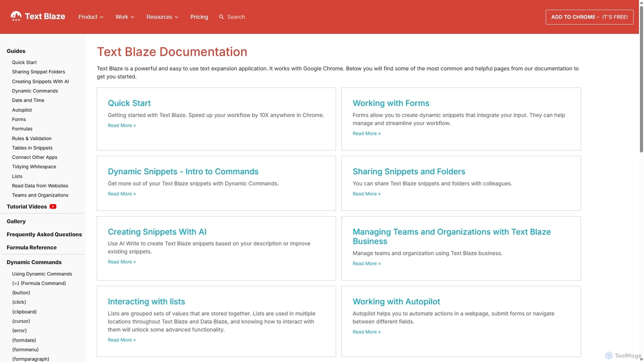This screenshot has width=644, height=362.
Task: Open the Working with Forms card title
Action: pyautogui.click(x=391, y=103)
